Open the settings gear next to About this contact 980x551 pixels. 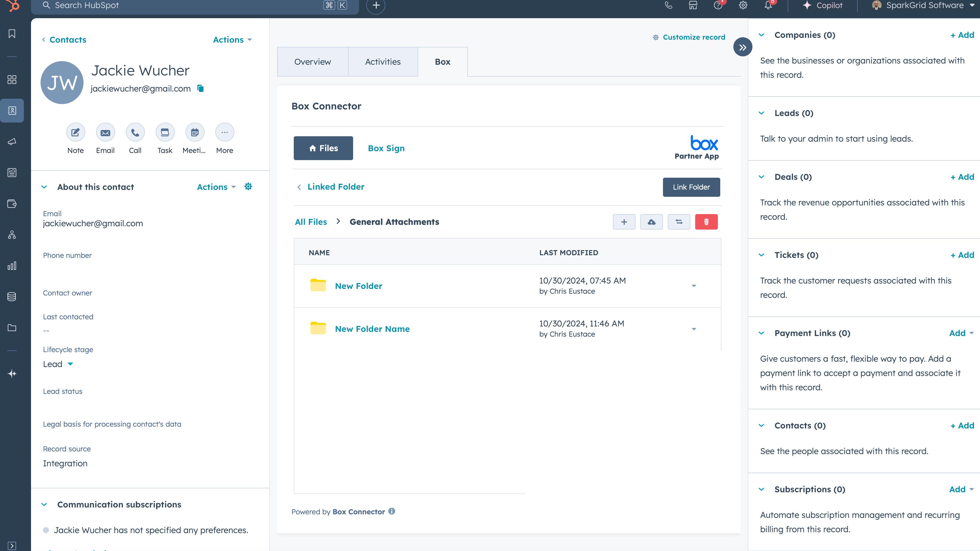tap(248, 186)
